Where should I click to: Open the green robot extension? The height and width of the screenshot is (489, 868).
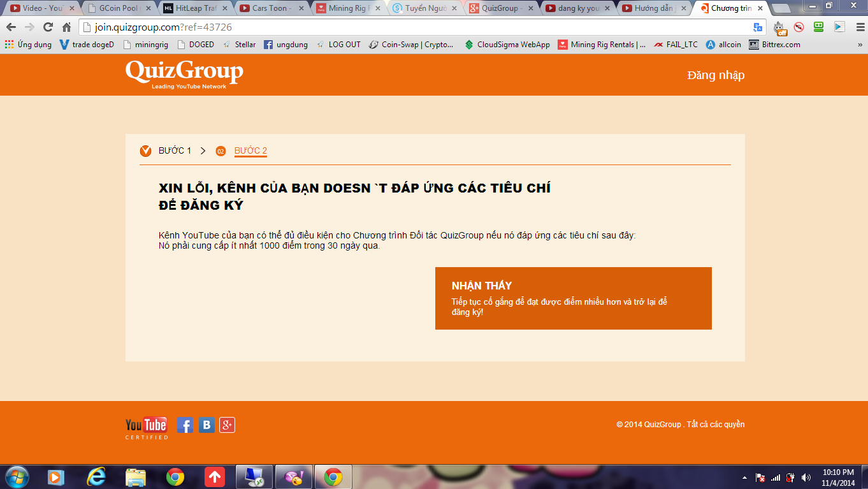click(x=819, y=27)
